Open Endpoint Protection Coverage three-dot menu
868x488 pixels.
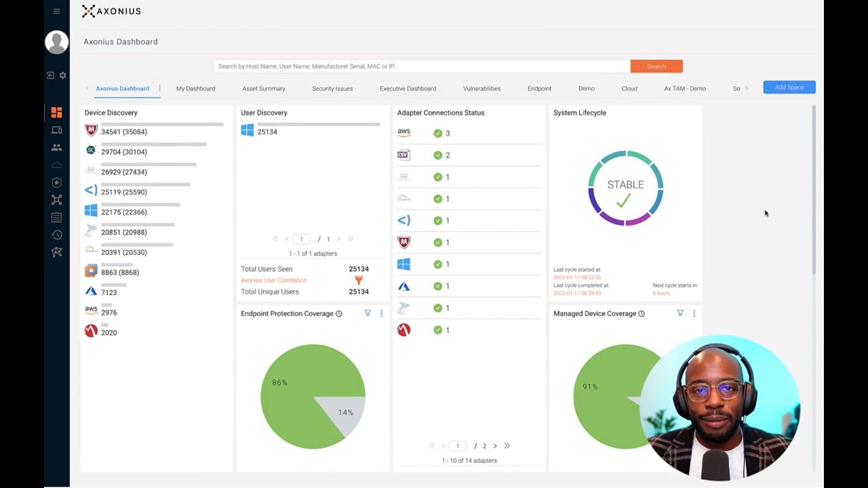point(381,313)
